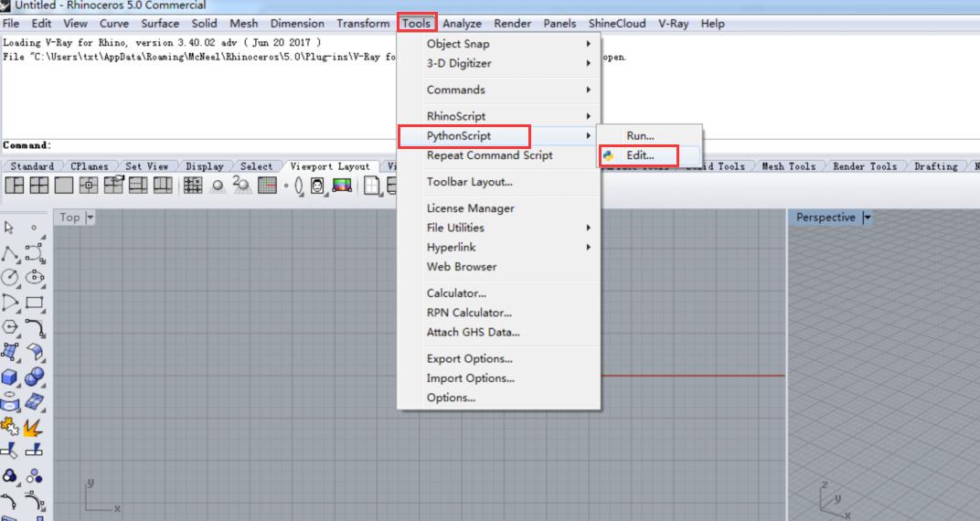
Task: Select the Boolean union spheres tool
Action: coord(35,377)
